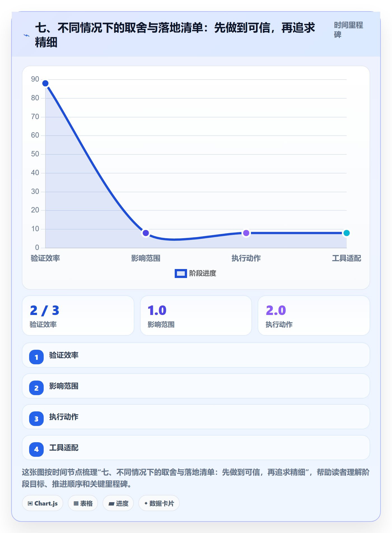The image size is (392, 533).
Task: Click the 进度 tag chip
Action: (x=118, y=503)
